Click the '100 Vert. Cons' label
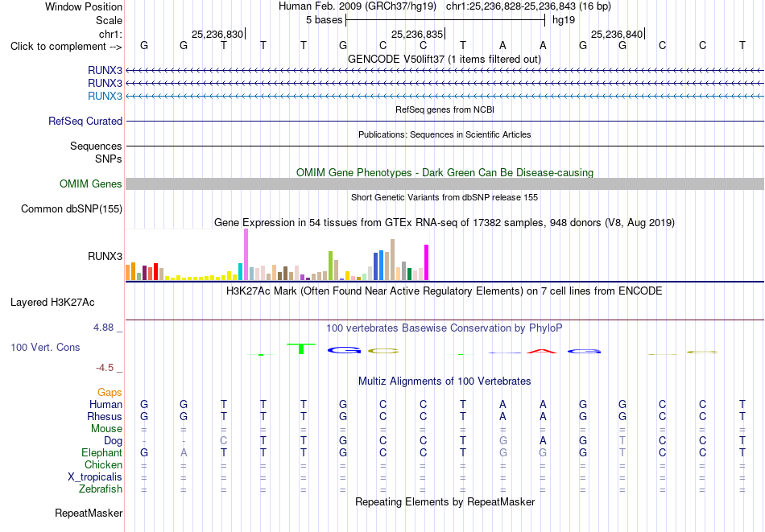 click(45, 347)
